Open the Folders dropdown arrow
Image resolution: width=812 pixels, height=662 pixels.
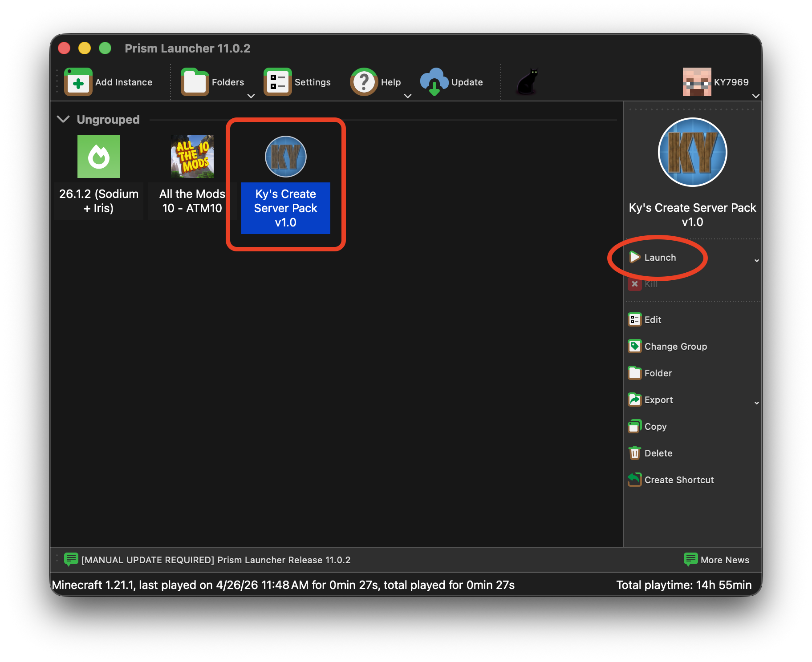251,96
